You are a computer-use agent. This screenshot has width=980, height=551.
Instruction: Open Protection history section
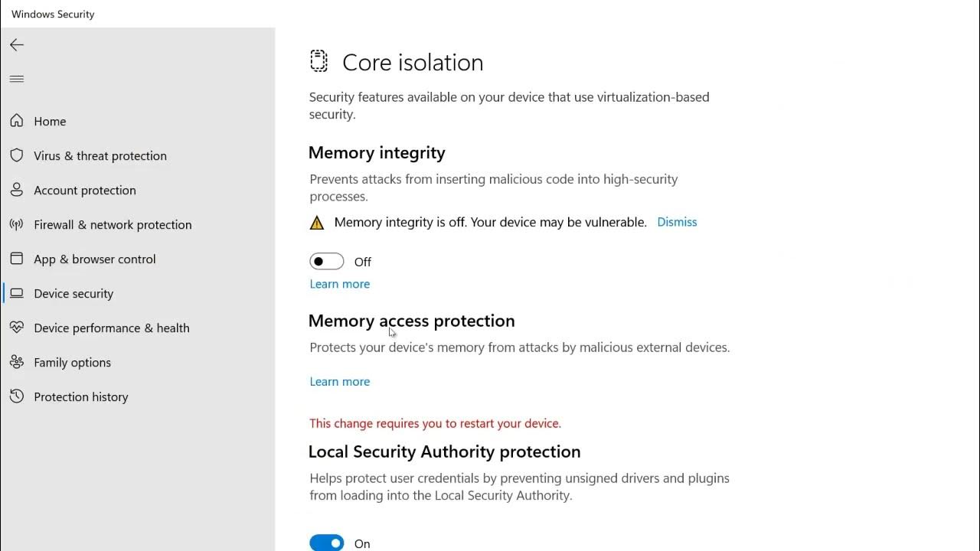(81, 396)
